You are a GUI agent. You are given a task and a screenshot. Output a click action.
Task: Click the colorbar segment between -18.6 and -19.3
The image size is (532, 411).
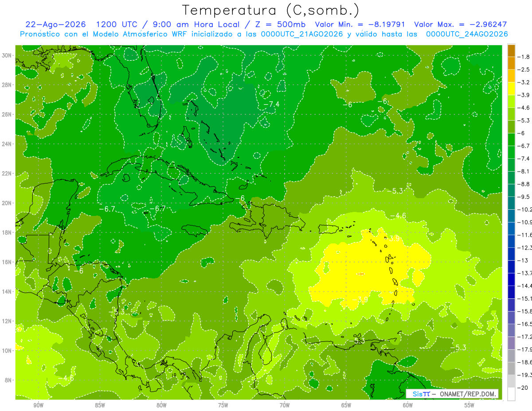[x=511, y=368]
